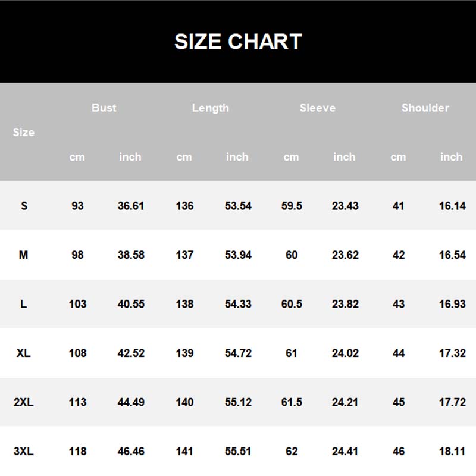Click the Shoulder column header
This screenshot has height=476, width=476.
pos(425,108)
